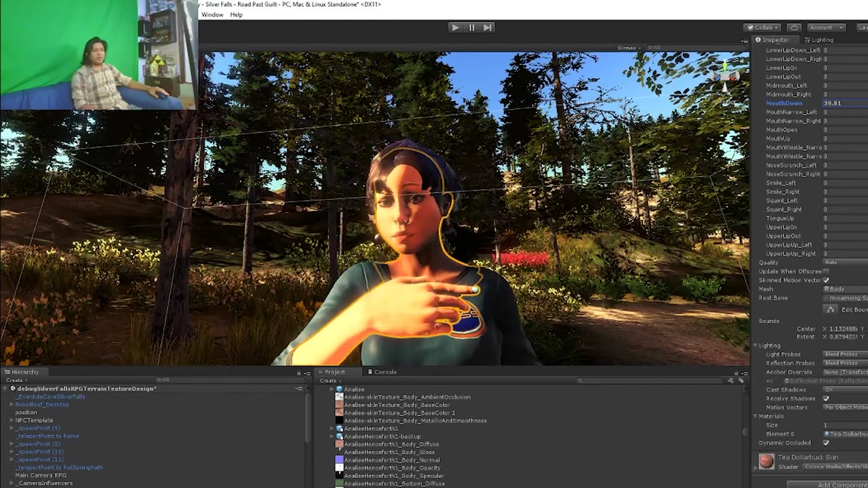Click the MouthDown value field 39.81
Viewport: 868px width, 488px height.
[x=846, y=103]
